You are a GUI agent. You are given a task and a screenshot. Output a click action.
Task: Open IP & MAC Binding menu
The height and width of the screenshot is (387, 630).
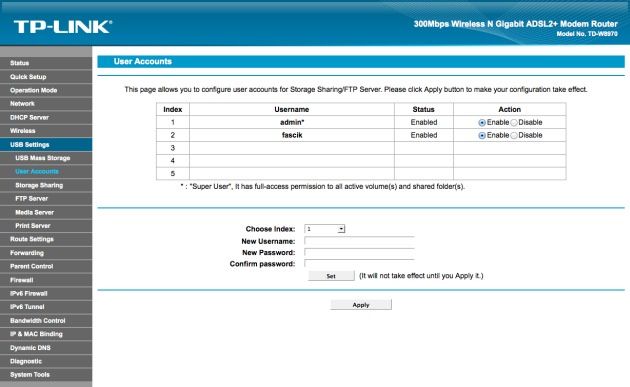[46, 334]
